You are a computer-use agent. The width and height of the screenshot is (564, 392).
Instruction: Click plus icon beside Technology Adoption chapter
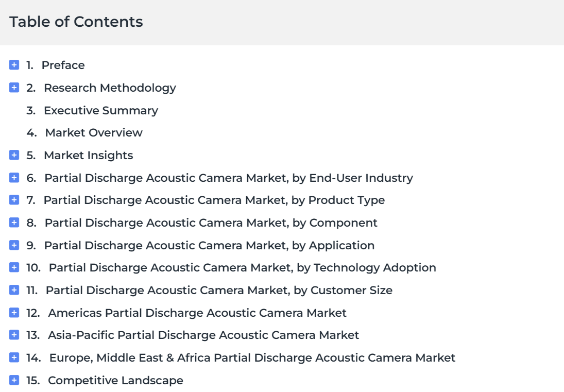click(14, 267)
